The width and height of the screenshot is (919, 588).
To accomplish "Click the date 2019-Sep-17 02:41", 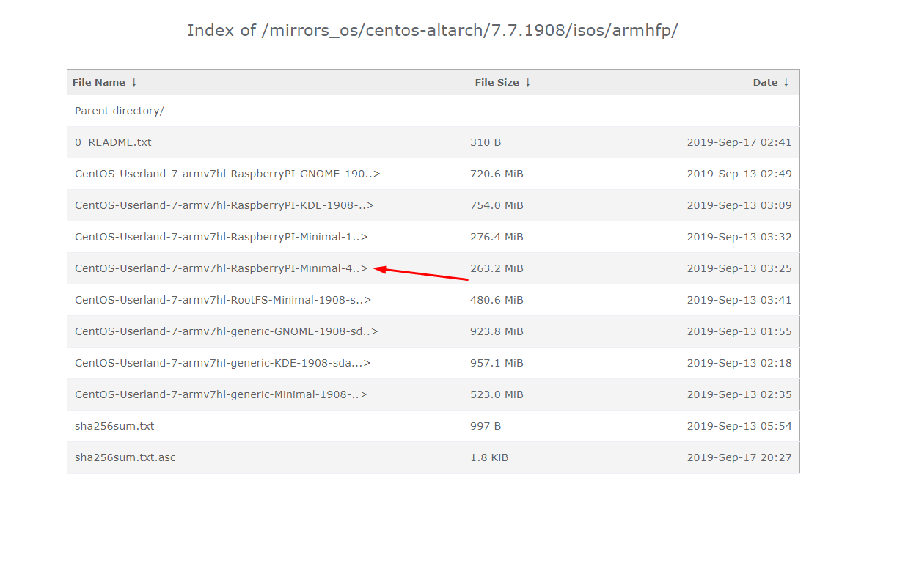I will click(739, 142).
